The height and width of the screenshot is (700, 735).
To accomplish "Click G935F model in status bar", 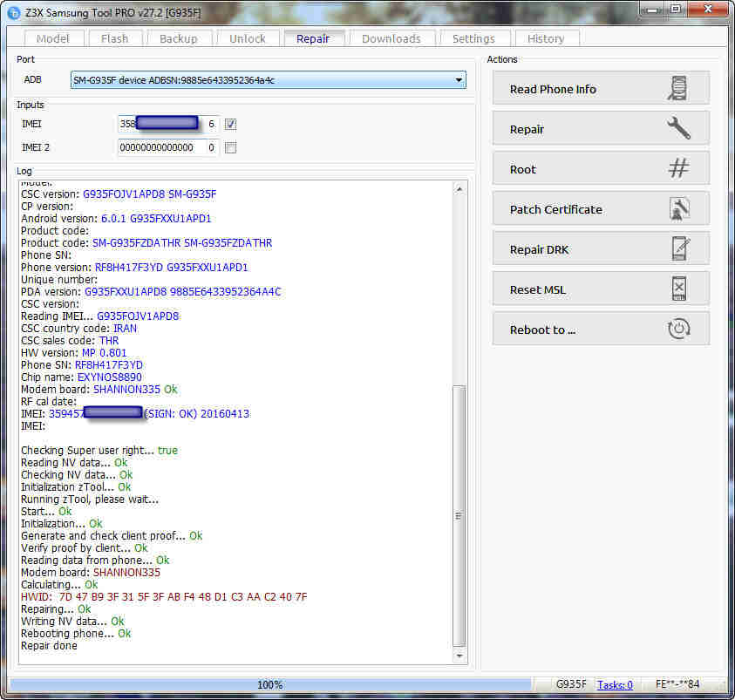I will (571, 684).
